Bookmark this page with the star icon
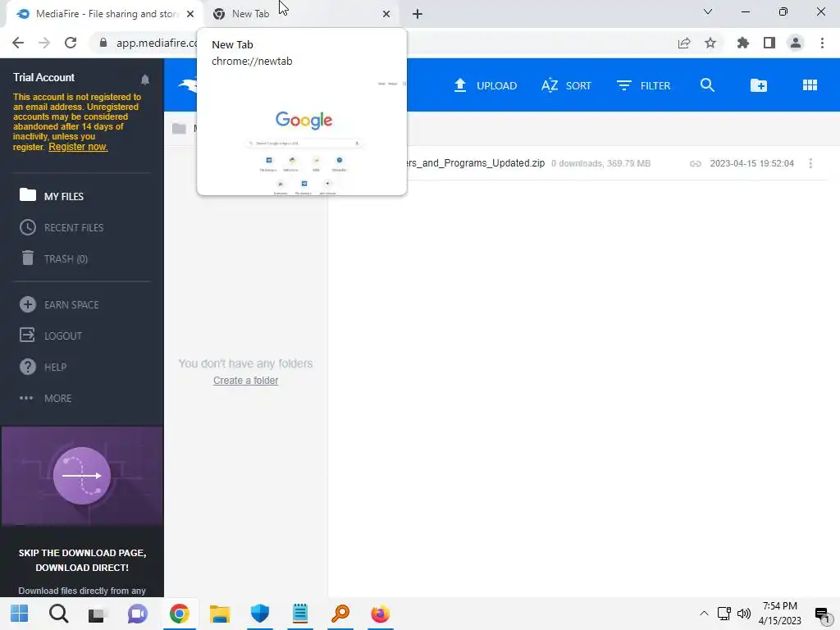Screen dimensions: 840x630 pyautogui.click(x=710, y=43)
